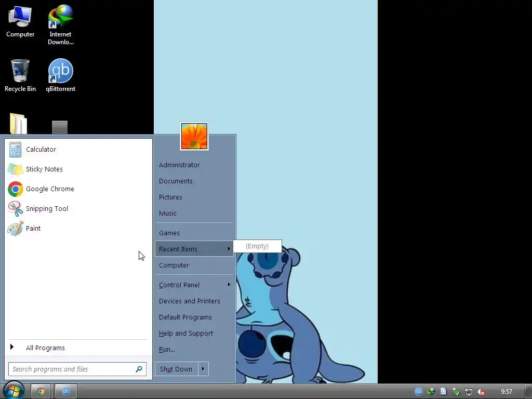The image size is (532, 399).
Task: Launch Paint from the Start menu
Action: 78,228
